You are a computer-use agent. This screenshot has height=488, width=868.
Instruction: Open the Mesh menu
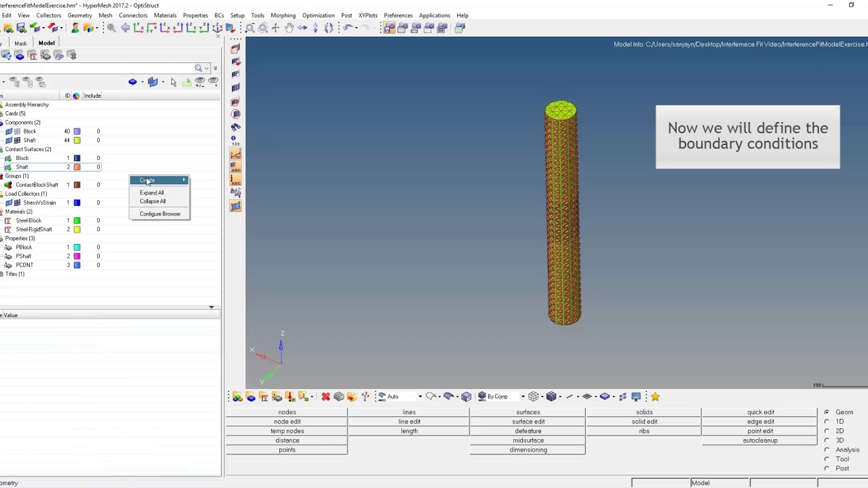tap(105, 15)
